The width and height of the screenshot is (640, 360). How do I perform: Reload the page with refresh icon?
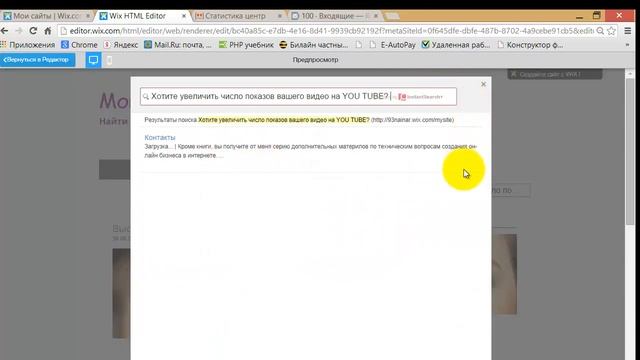(x=33, y=31)
